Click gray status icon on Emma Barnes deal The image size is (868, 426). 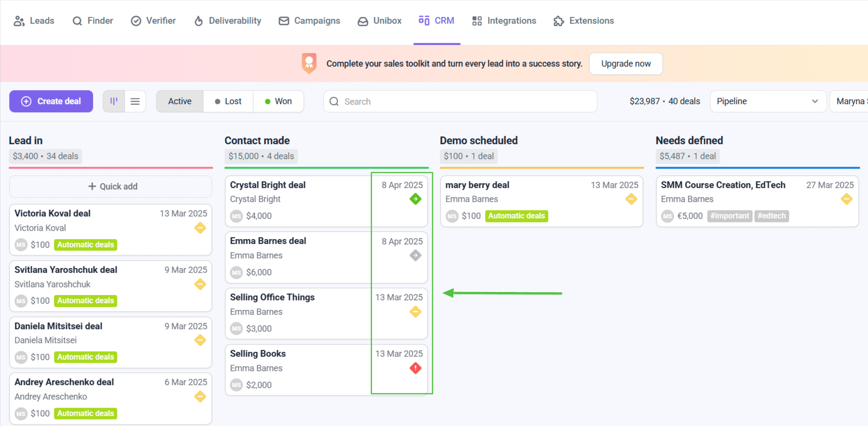coord(415,255)
